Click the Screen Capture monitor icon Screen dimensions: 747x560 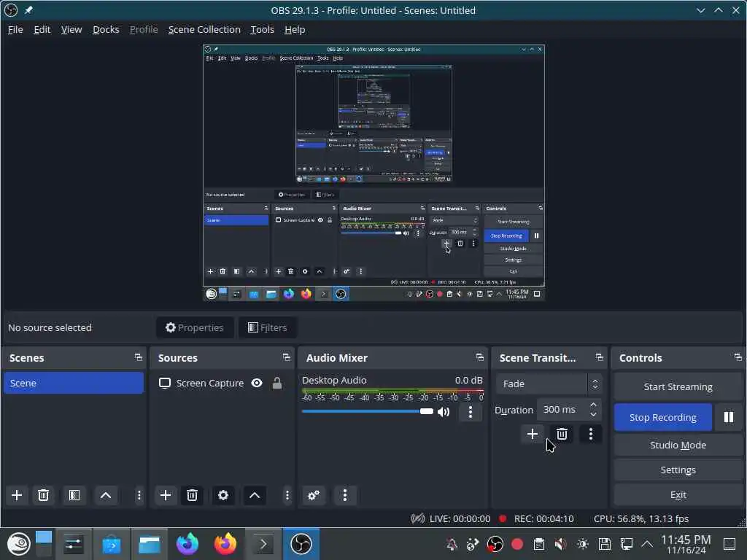click(165, 384)
